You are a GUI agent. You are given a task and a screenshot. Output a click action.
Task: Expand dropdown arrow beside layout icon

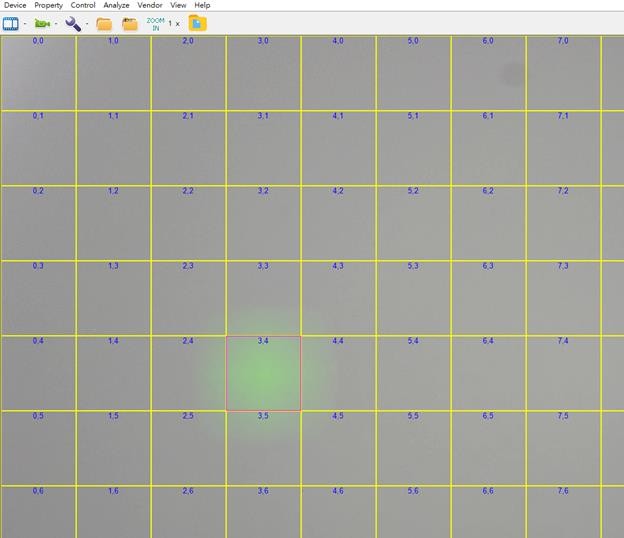coord(25,23)
